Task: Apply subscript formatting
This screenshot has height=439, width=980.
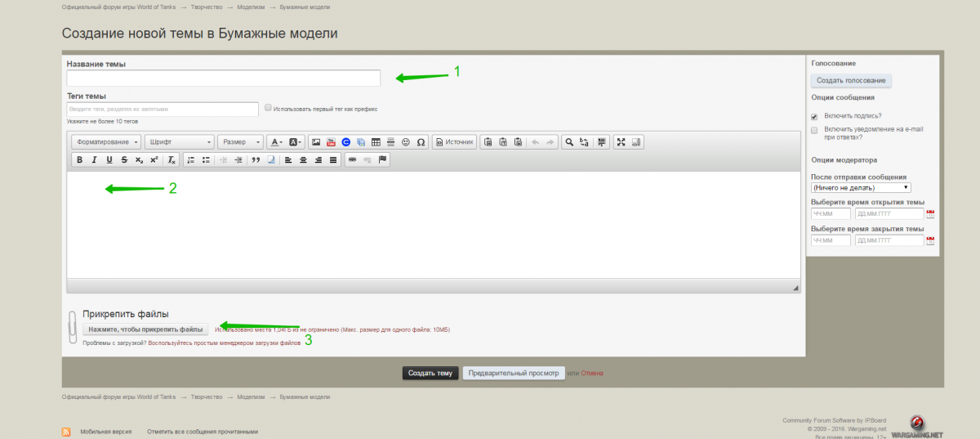Action: tap(139, 159)
